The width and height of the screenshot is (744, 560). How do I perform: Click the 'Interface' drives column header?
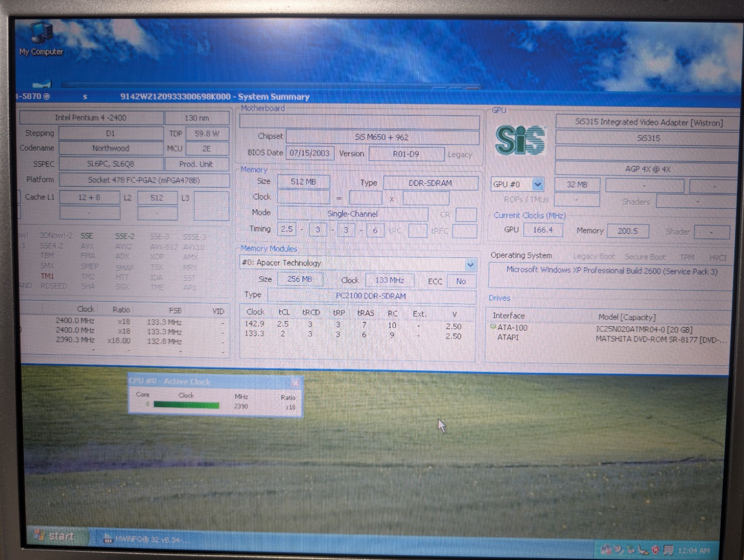(x=508, y=315)
